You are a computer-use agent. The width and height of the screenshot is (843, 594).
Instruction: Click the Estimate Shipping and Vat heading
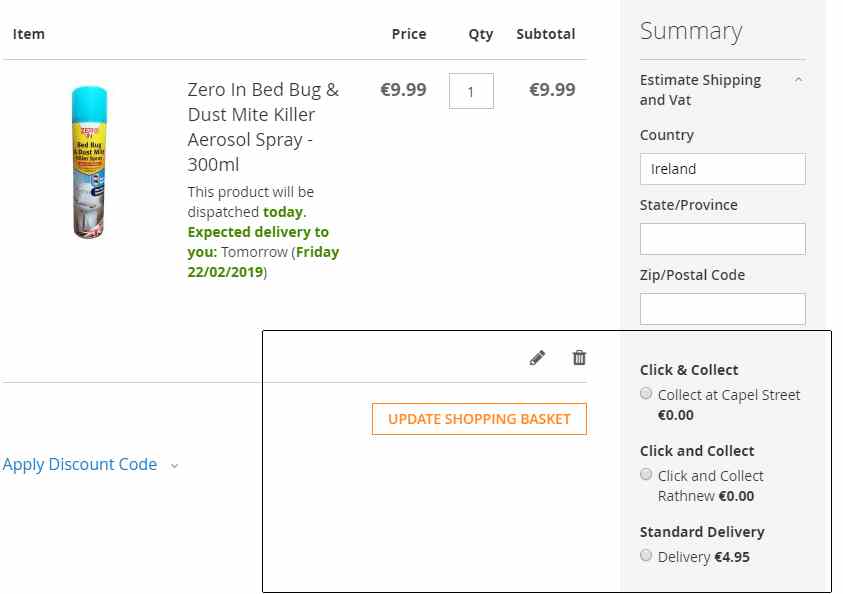700,90
